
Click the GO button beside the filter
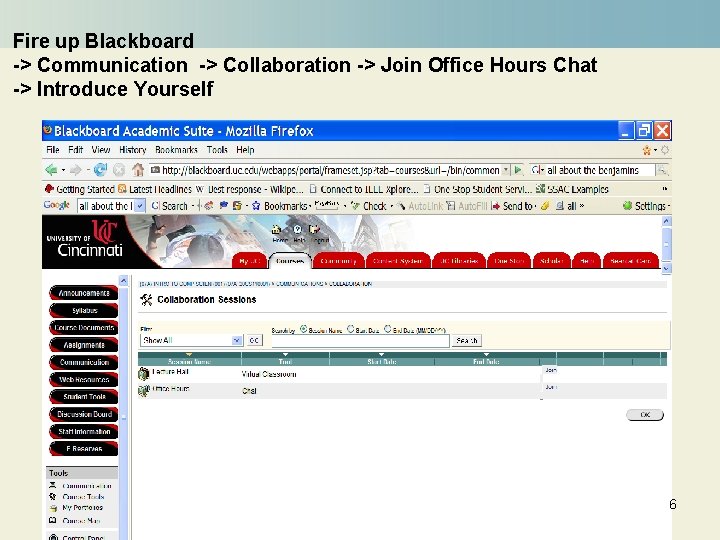254,340
